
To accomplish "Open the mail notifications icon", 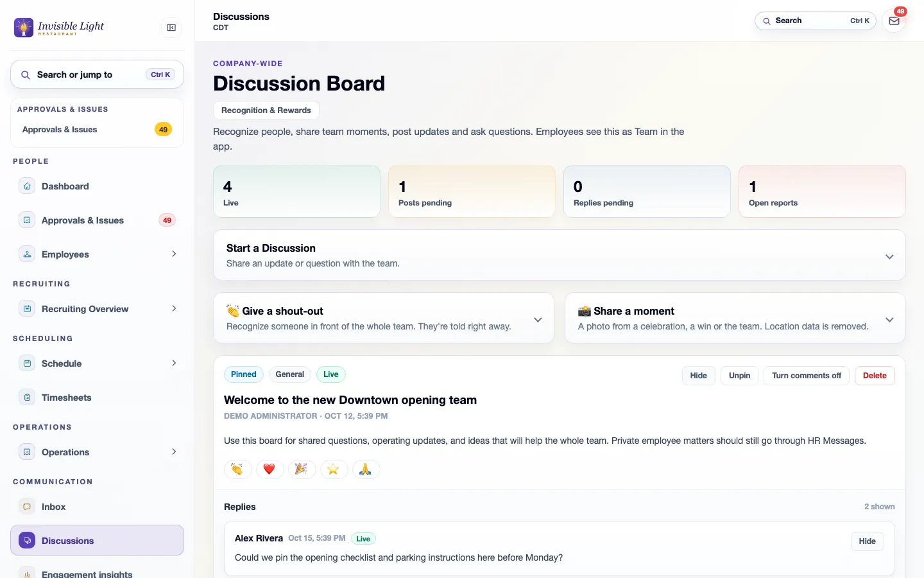I will click(x=894, y=21).
